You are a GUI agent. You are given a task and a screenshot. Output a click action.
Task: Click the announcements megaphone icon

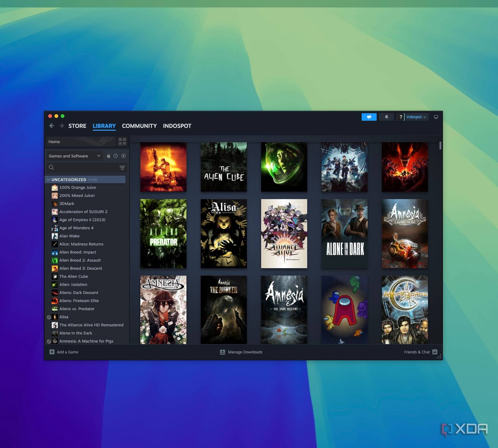point(369,117)
